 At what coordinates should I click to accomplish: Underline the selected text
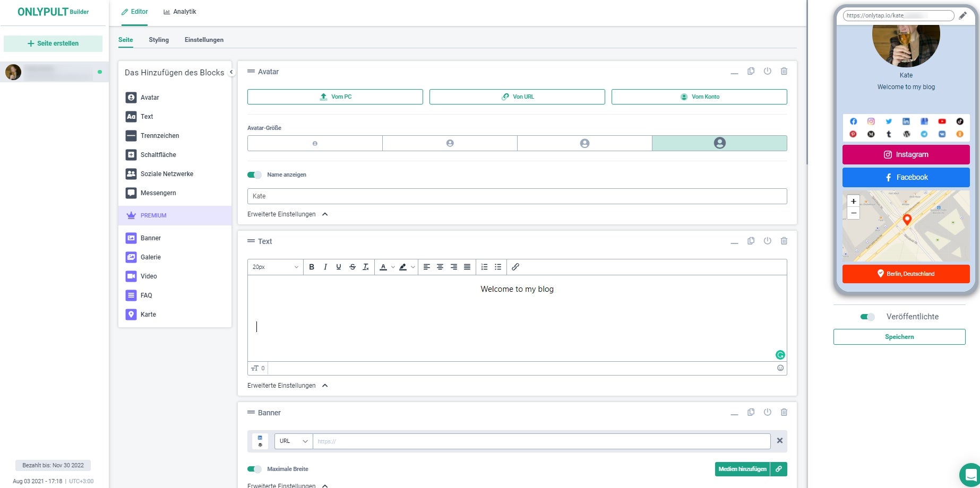(x=339, y=267)
